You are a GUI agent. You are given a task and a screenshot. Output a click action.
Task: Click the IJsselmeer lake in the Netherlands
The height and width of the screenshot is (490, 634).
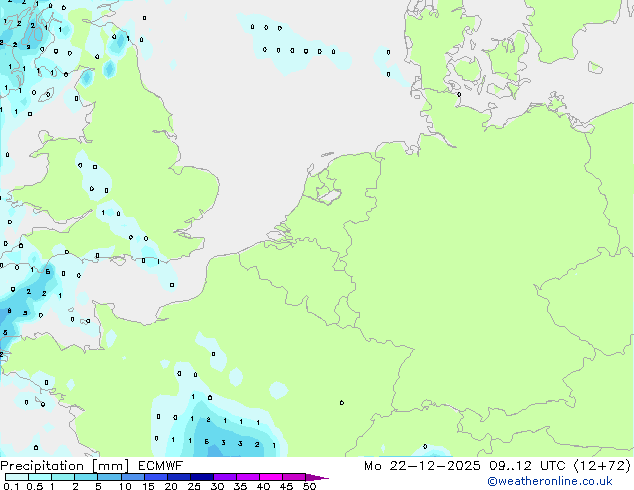pyautogui.click(x=326, y=188)
